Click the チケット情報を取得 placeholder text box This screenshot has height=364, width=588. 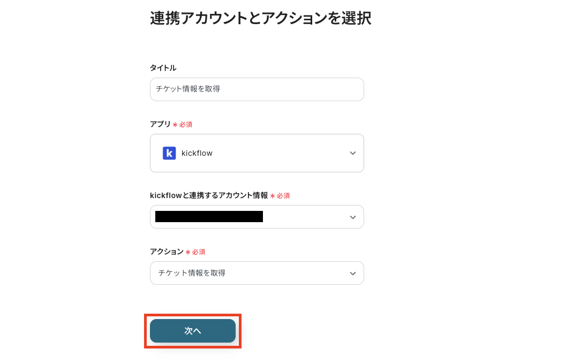pyautogui.click(x=257, y=89)
